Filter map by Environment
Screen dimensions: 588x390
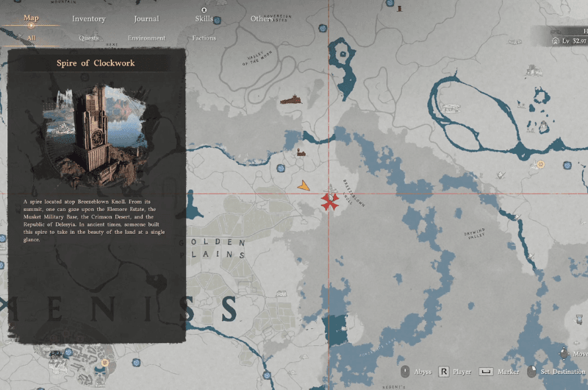pos(146,38)
